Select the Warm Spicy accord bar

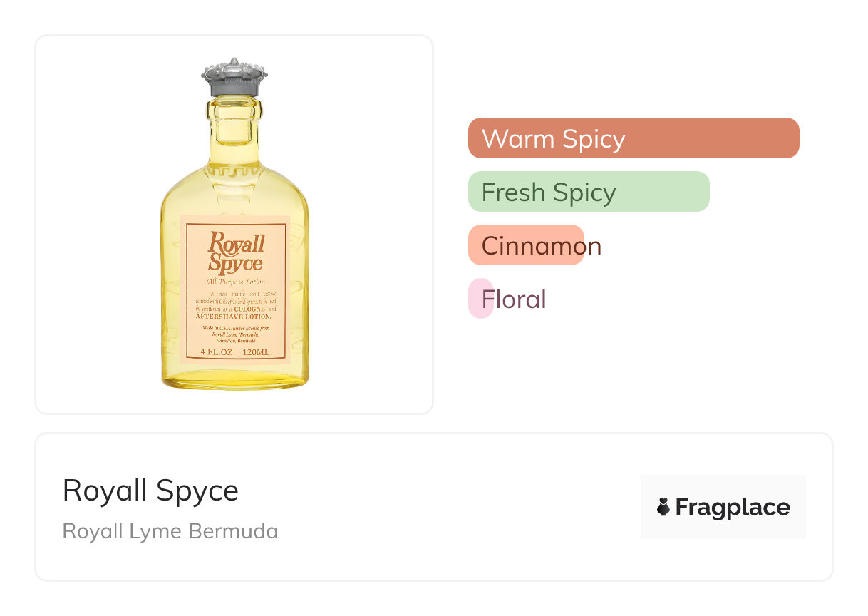633,138
